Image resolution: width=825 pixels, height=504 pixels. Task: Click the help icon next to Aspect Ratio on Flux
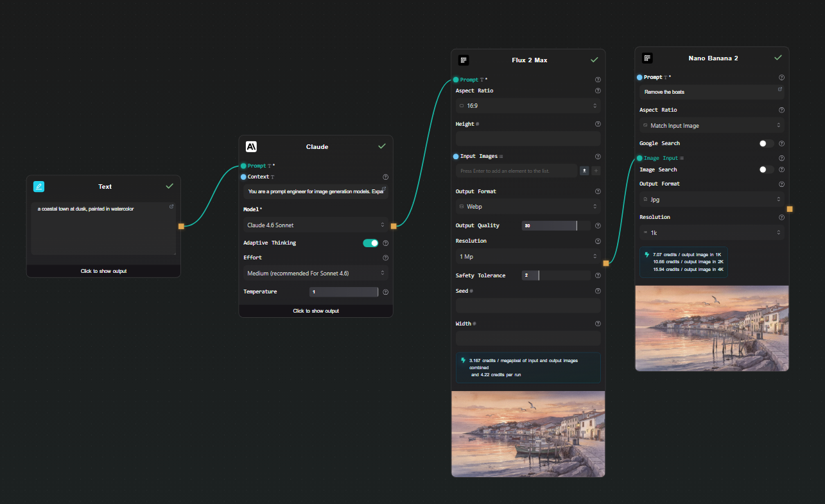598,90
